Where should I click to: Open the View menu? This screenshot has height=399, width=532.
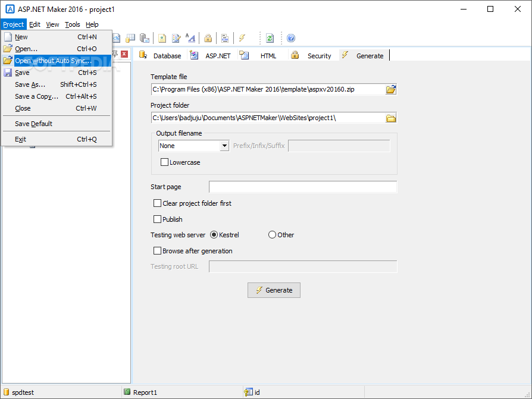52,24
